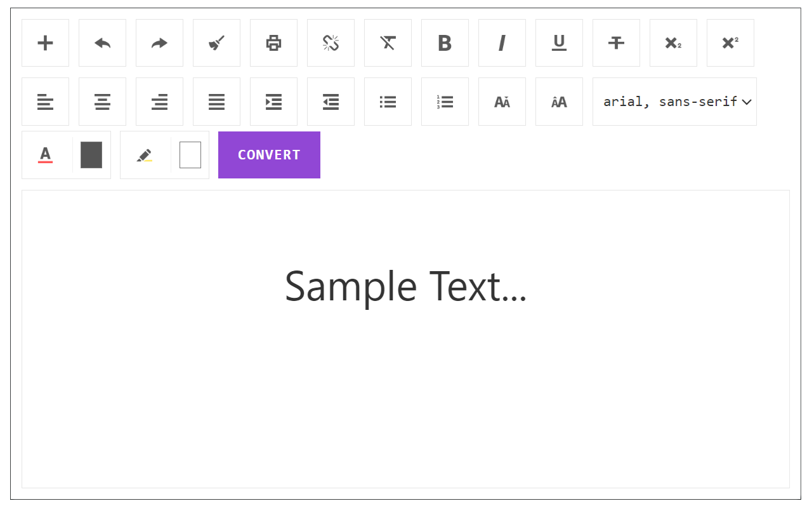The width and height of the screenshot is (812, 508).
Task: Click the broom clean formatting icon
Action: click(x=216, y=43)
